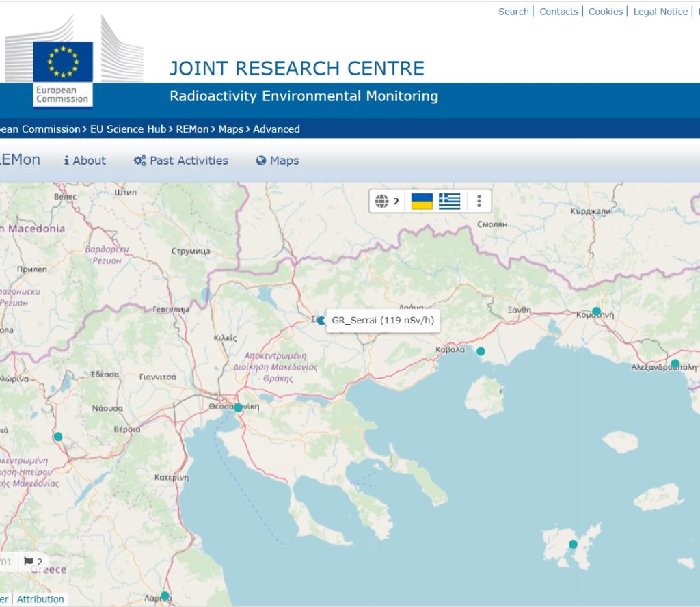
Task: Click the Прилеп city label on map
Action: tap(31, 269)
